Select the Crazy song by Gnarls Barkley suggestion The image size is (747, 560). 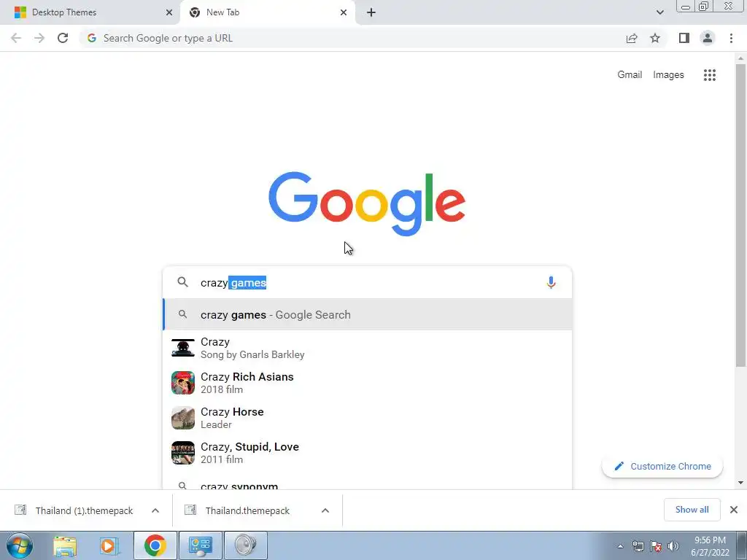[x=367, y=348]
